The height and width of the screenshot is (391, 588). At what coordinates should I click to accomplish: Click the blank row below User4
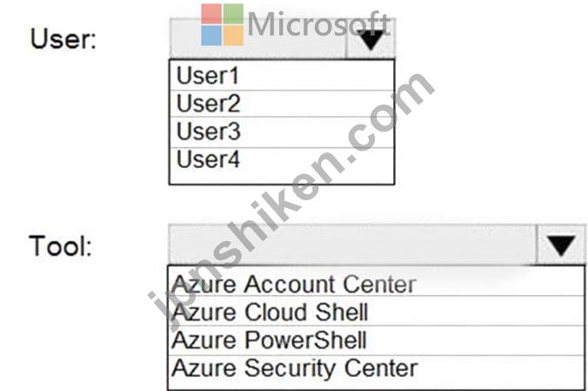tap(281, 177)
